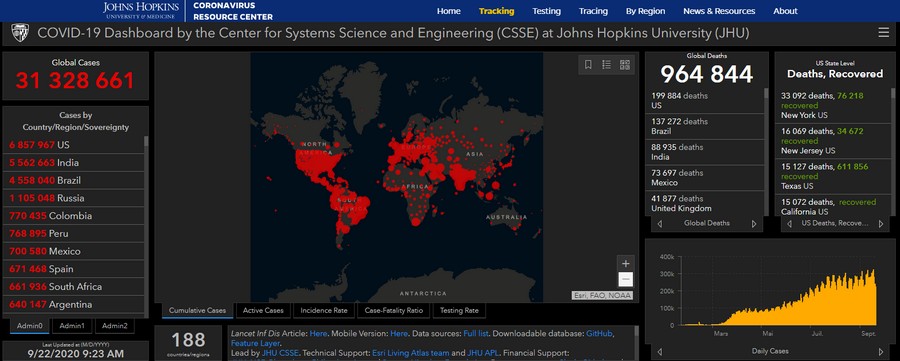
Task: Zoom out of the map with the minus button
Action: (626, 280)
